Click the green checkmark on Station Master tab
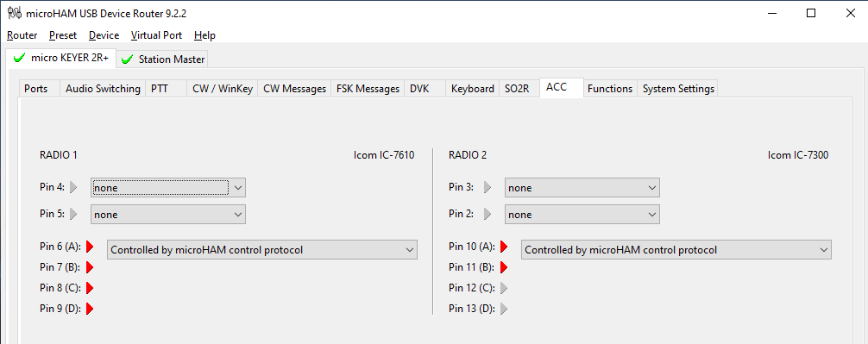 128,59
